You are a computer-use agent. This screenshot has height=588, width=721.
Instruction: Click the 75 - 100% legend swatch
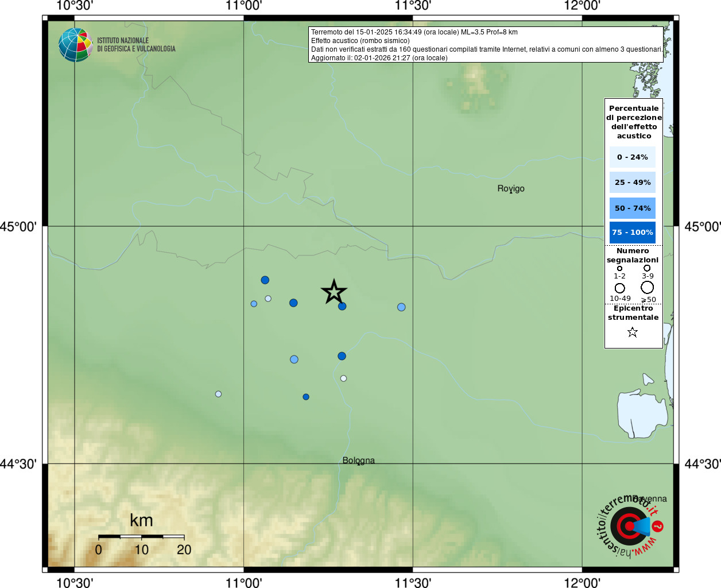(633, 233)
